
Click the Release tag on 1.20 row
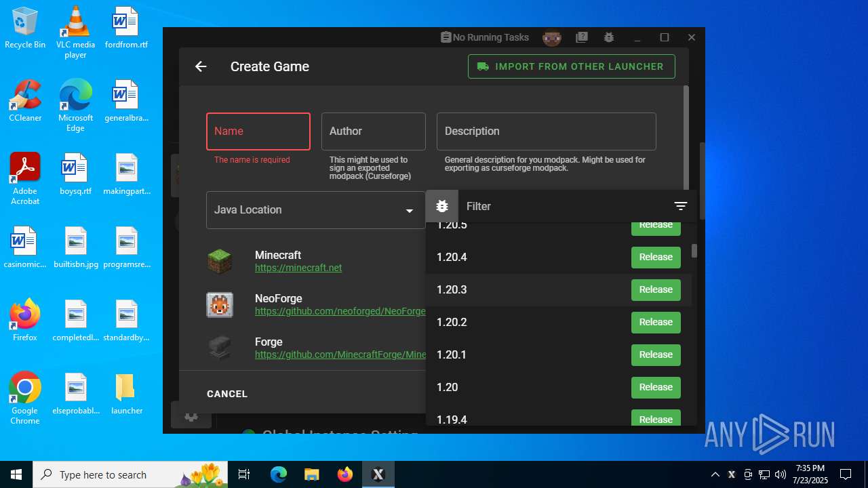point(656,388)
